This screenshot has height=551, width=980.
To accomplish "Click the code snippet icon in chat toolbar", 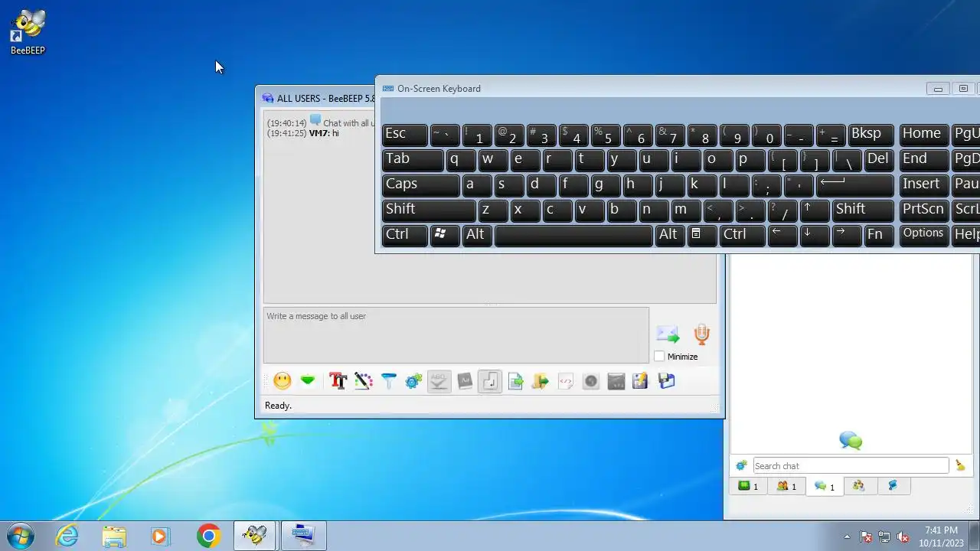I will point(566,380).
